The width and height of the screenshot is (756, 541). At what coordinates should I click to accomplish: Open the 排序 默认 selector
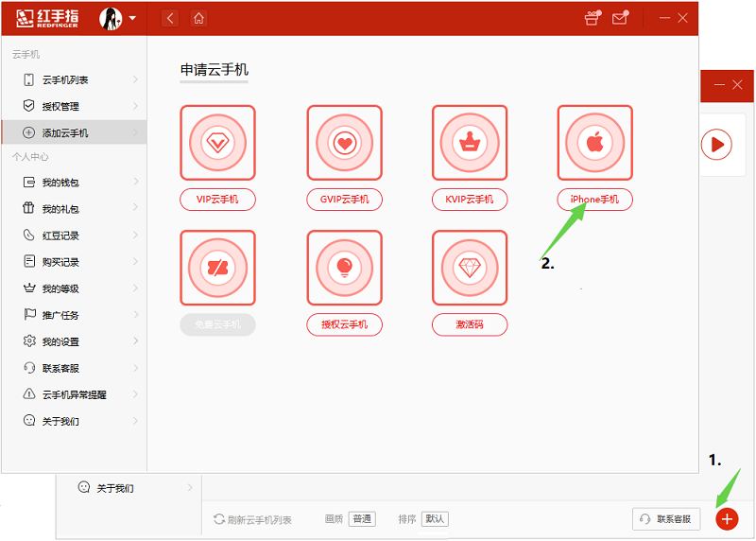point(435,519)
